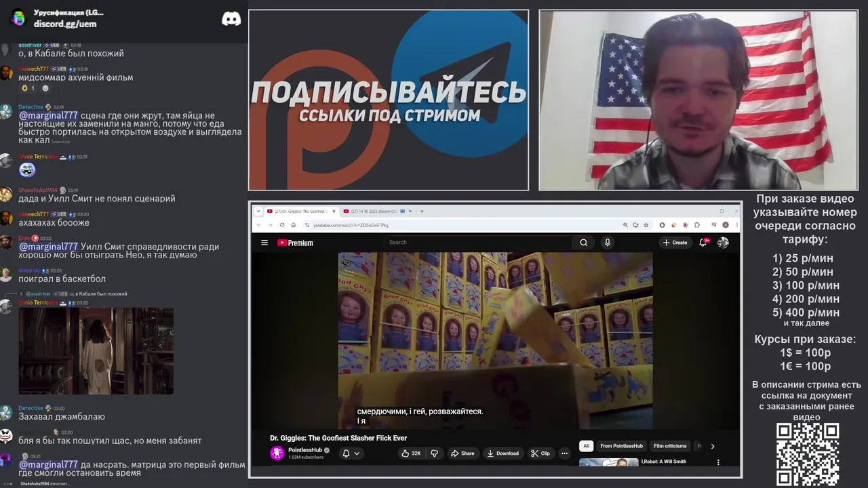
Task: Download the YouTube video
Action: [x=503, y=453]
